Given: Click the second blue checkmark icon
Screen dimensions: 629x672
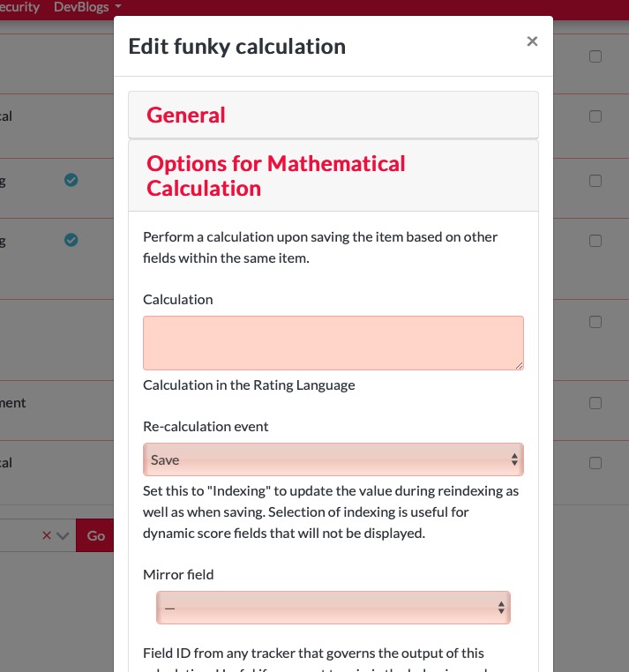Looking at the screenshot, I should click(71, 240).
